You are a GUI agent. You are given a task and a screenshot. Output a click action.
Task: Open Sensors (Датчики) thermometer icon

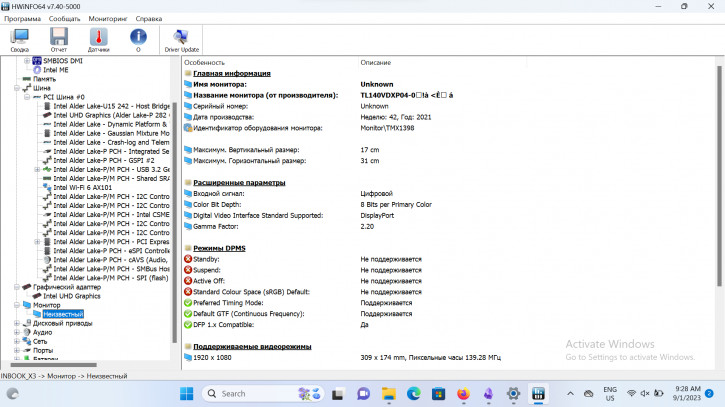click(x=98, y=40)
